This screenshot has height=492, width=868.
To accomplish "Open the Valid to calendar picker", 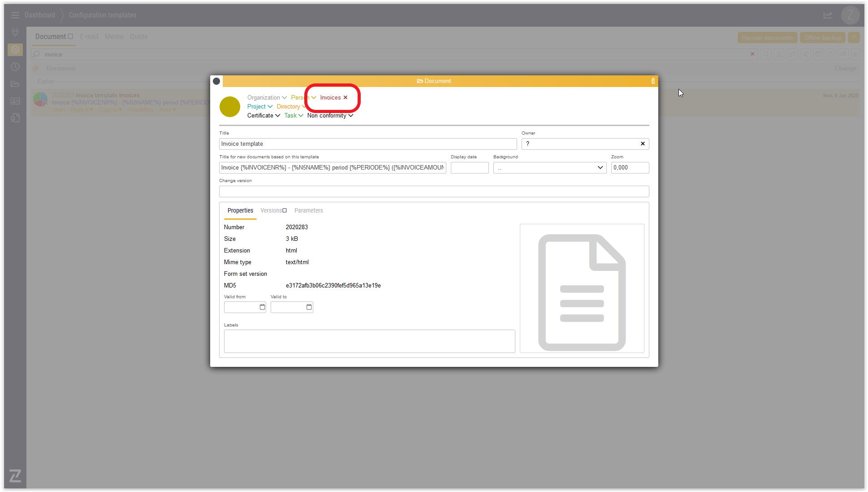I will [x=309, y=307].
